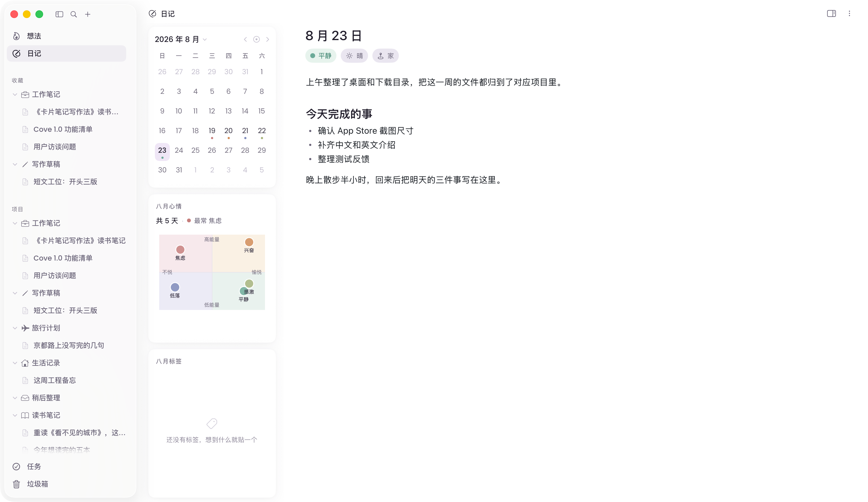Open 任务 at sidebar bottom
868x502 pixels.
click(x=67, y=467)
